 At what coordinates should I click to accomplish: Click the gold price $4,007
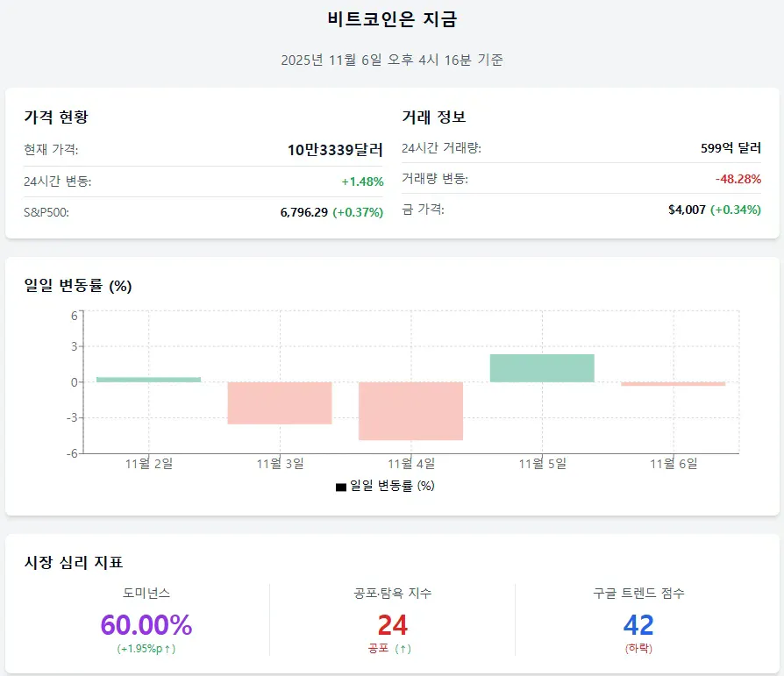[x=687, y=210]
